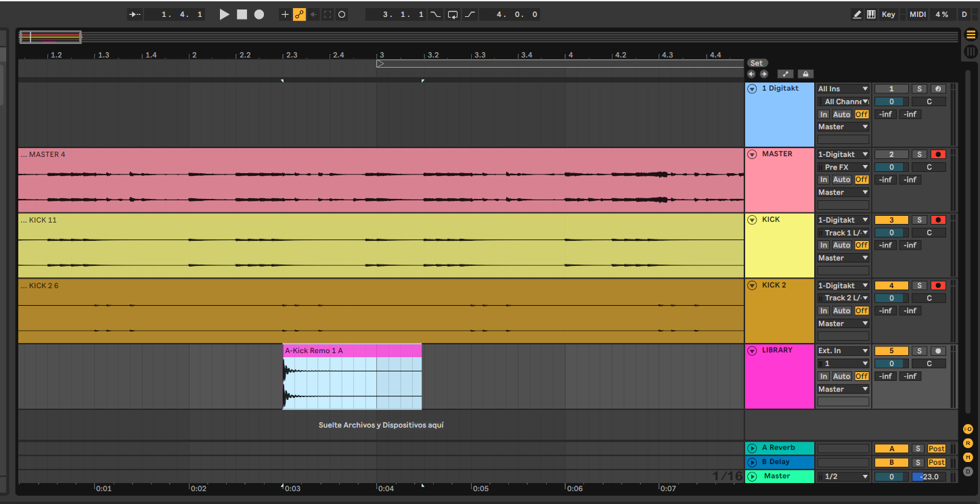The height and width of the screenshot is (504, 980).
Task: Toggle the I-O section visibility button
Action: point(968,429)
